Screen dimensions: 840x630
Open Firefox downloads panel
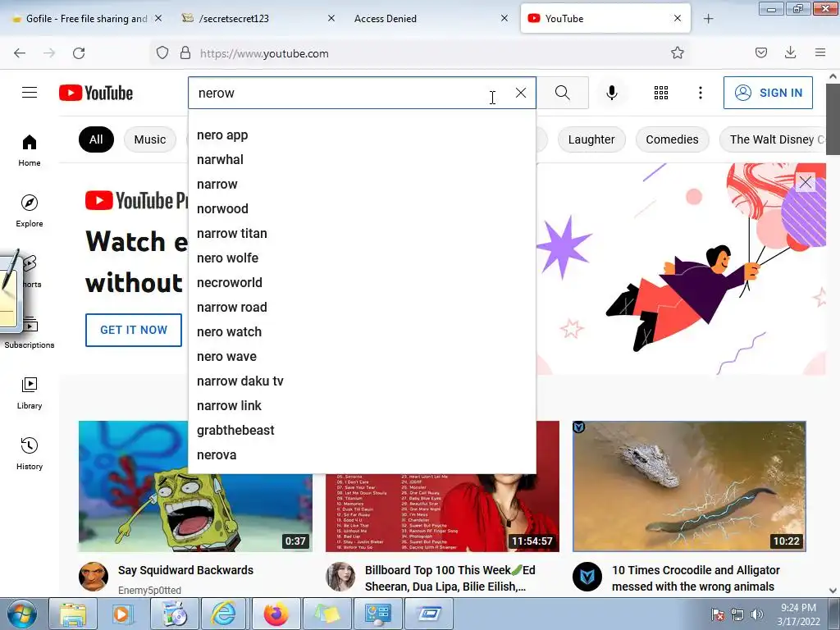pyautogui.click(x=790, y=52)
